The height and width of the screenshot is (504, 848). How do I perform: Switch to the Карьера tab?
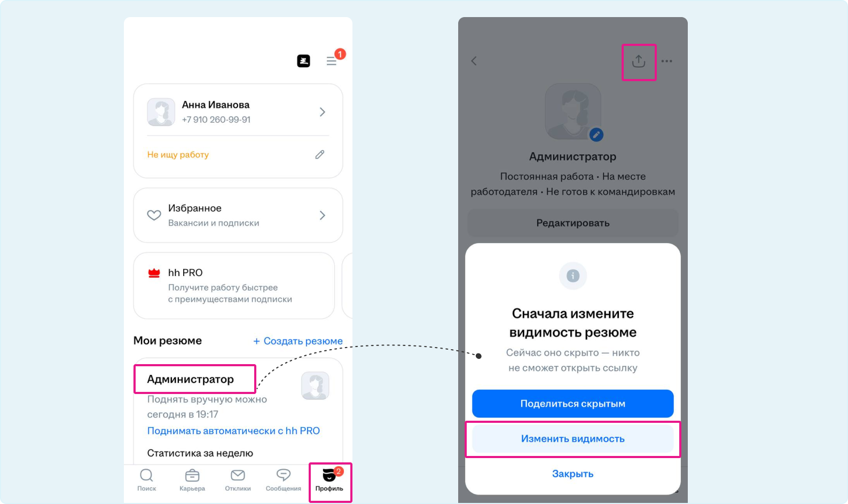coord(192,479)
